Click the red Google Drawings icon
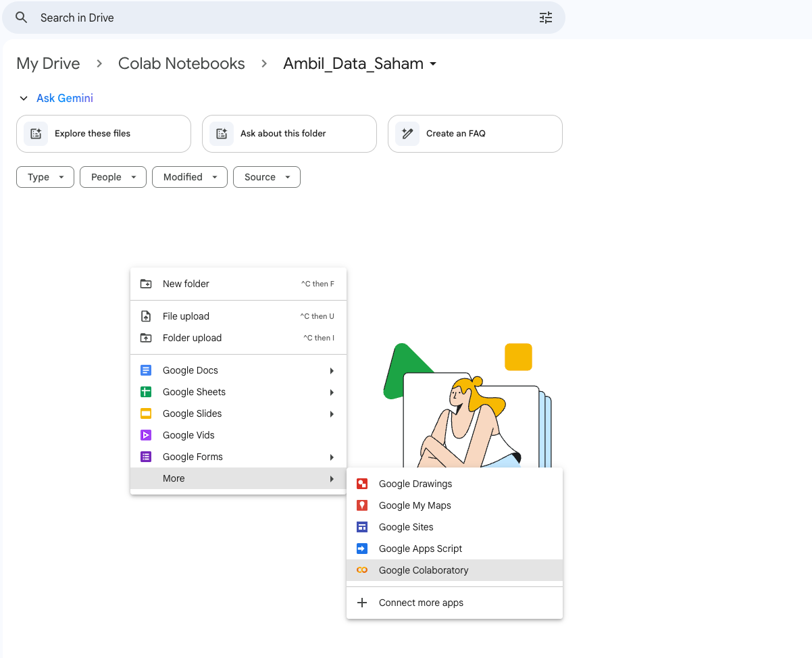This screenshot has width=812, height=658. click(362, 484)
